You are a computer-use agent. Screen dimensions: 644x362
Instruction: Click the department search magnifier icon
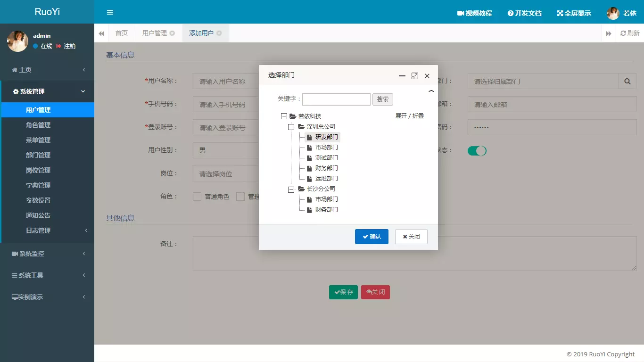point(627,81)
